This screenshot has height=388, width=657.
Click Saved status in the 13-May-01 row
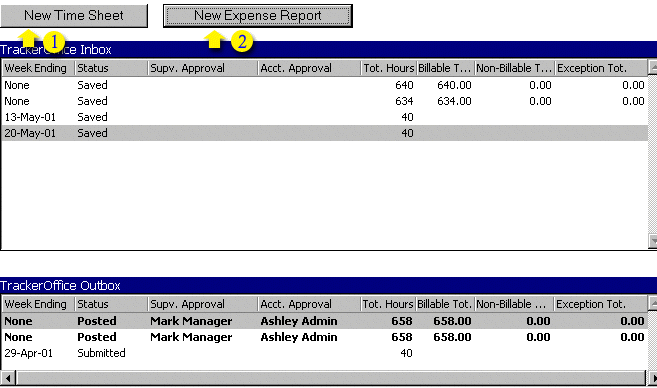click(92, 117)
